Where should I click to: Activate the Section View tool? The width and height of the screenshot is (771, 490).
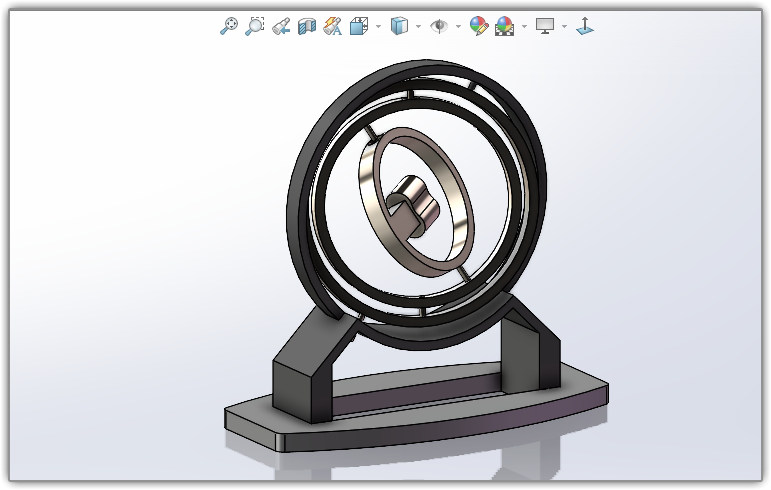tap(307, 26)
